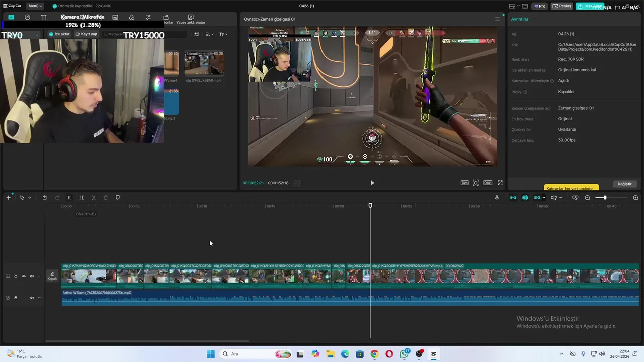Toggle auto snapping

click(525, 198)
